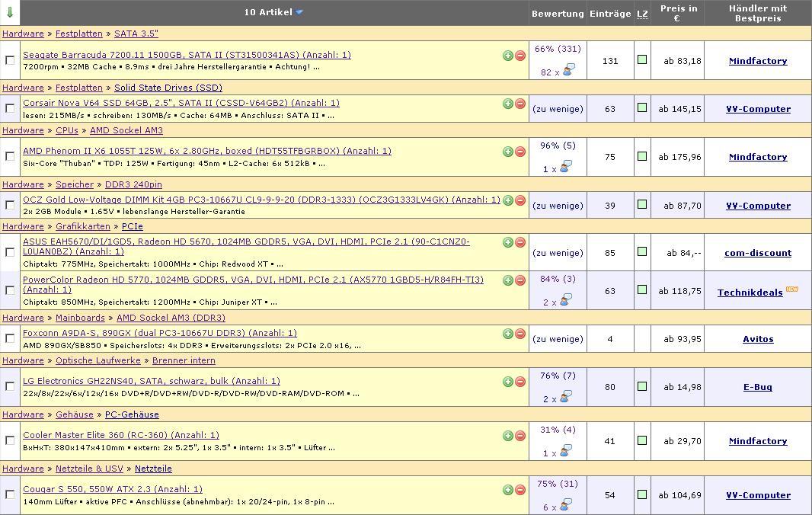
Task: Open the Brenner intern category link
Action: (x=184, y=360)
